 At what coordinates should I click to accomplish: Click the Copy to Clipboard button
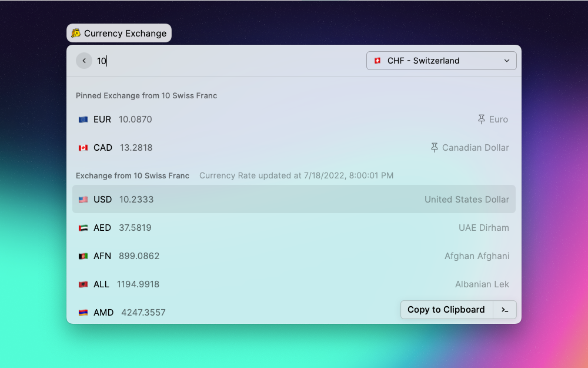[x=446, y=310]
